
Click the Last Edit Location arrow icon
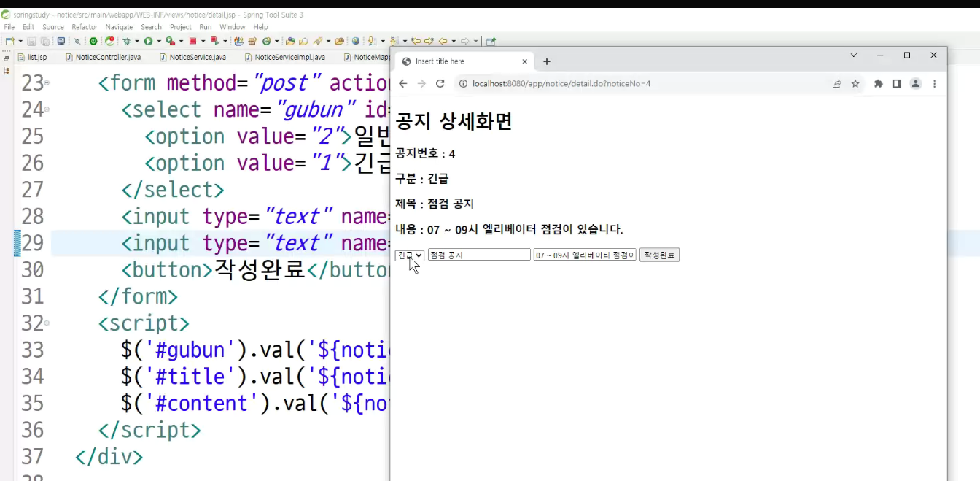416,42
